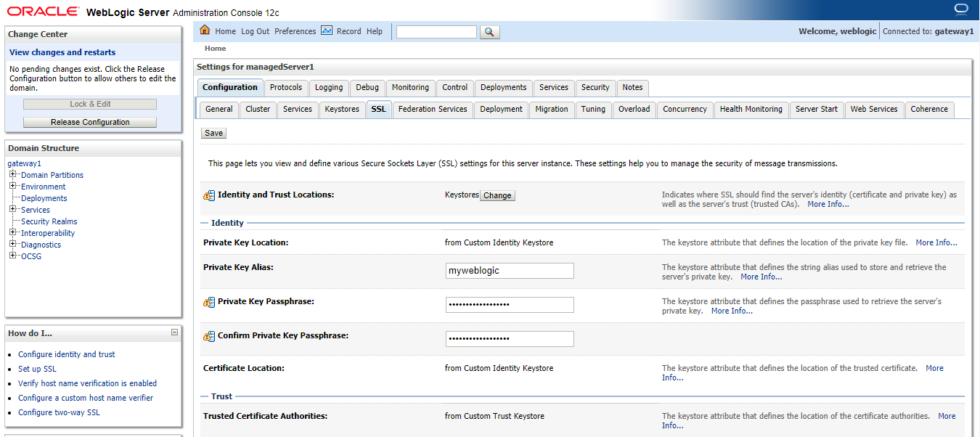
Task: Click in the Private Key Passphrase field
Action: pyautogui.click(x=510, y=305)
